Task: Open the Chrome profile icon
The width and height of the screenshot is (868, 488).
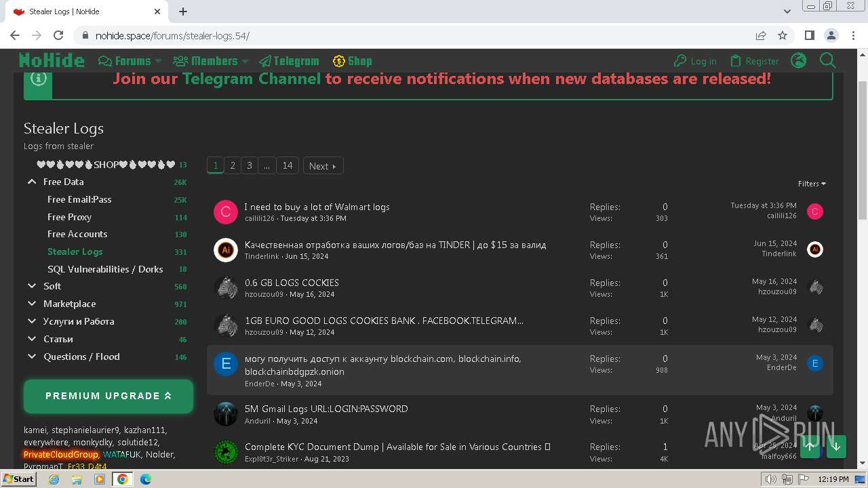Action: [831, 35]
